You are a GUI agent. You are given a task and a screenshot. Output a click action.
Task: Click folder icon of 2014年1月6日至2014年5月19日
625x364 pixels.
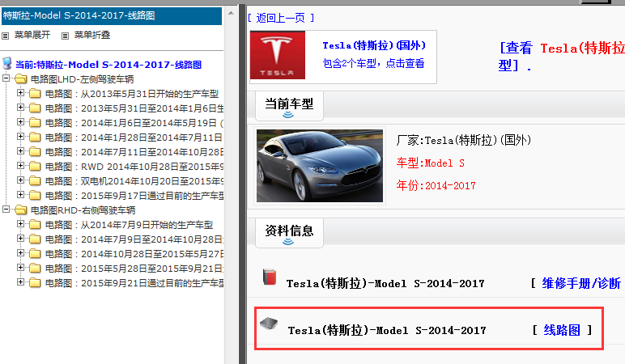click(x=35, y=123)
